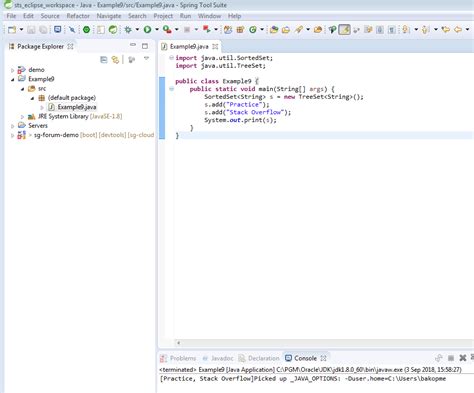This screenshot has width=474, height=393.
Task: Click the Relaunch red-square-with-play icon
Action: 207,30
